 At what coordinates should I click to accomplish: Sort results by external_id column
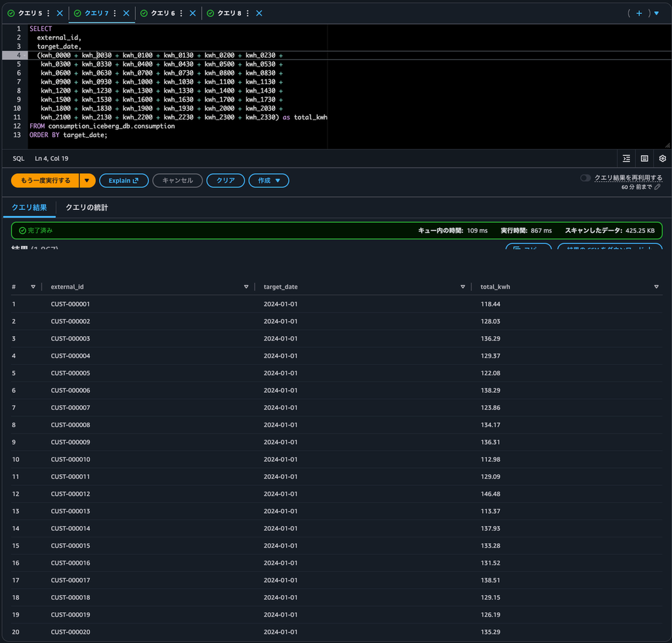click(246, 287)
